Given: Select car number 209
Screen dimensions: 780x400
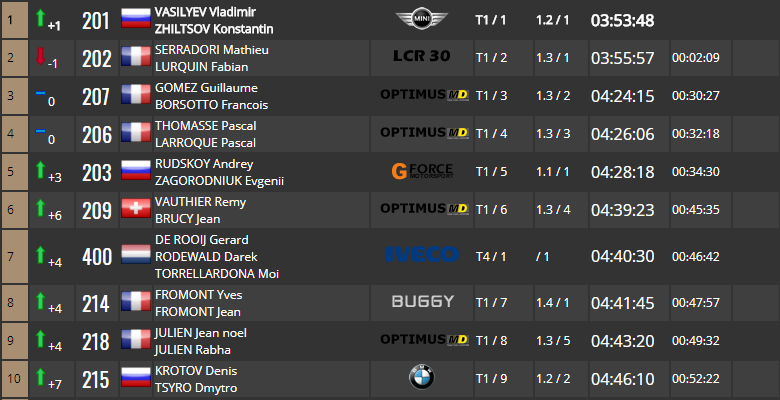Looking at the screenshot, I should click(x=97, y=210).
